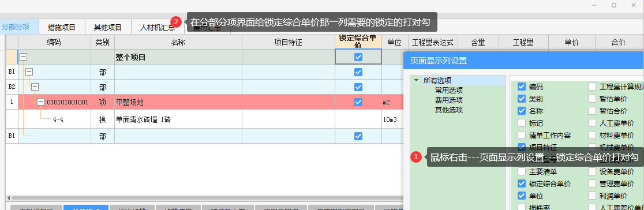
Task: Collapse the 整个项目 root row
Action: tap(23, 57)
